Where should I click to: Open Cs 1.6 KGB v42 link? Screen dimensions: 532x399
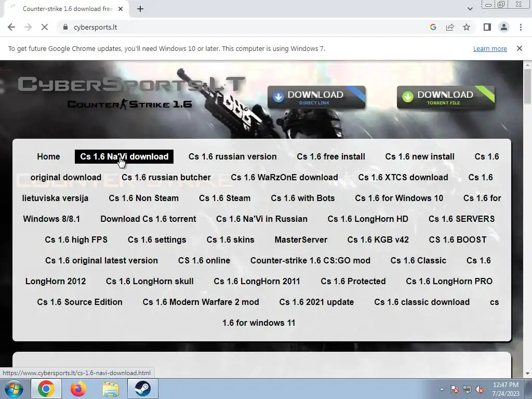pos(378,240)
